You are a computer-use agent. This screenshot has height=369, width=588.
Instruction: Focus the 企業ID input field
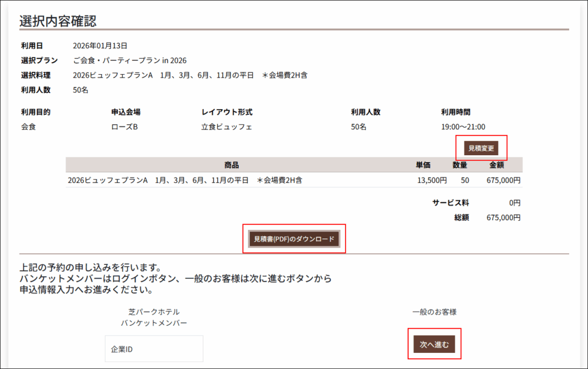tap(154, 349)
